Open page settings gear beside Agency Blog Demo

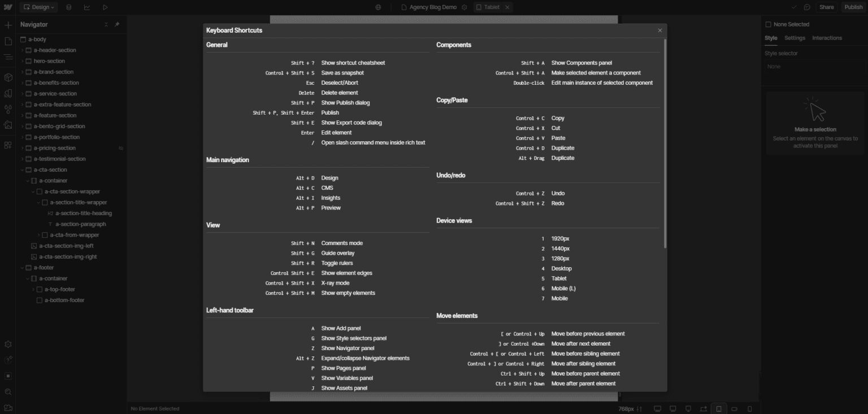[465, 7]
